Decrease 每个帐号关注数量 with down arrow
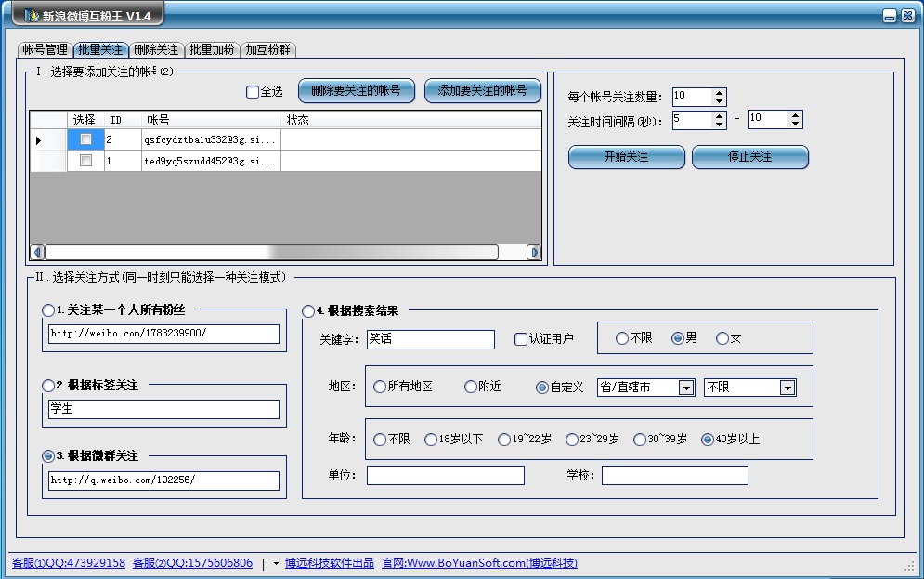Viewport: 924px width, 579px height. pyautogui.click(x=719, y=101)
